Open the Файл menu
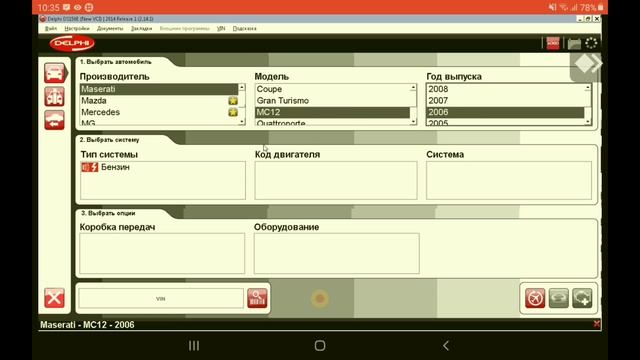The width and height of the screenshot is (640, 360). 51,29
